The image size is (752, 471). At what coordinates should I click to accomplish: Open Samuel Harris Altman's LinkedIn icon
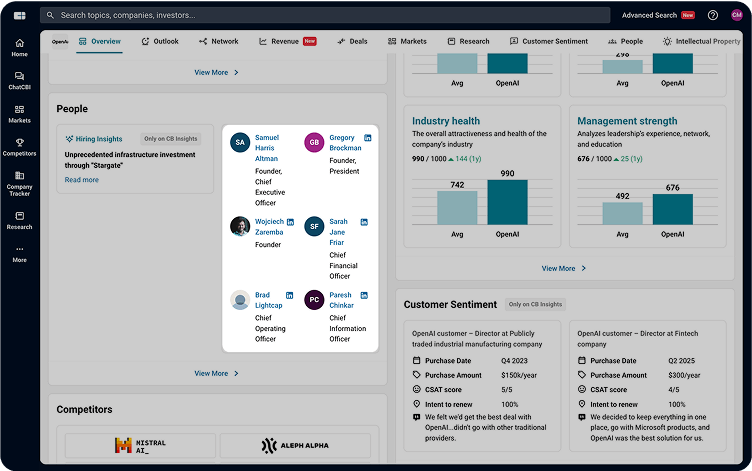[290, 137]
